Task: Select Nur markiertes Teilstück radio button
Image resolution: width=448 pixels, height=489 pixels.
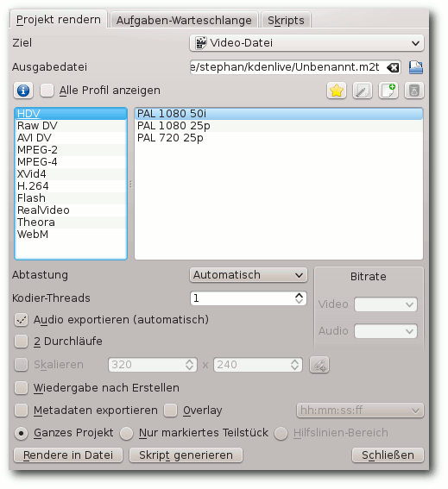Action: point(126,433)
